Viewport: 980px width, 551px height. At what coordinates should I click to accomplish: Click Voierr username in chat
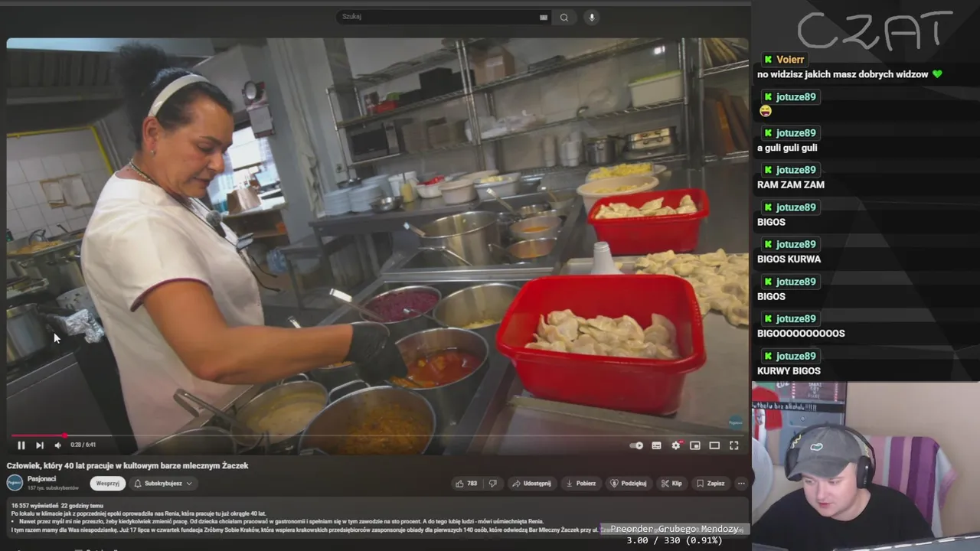(x=790, y=60)
